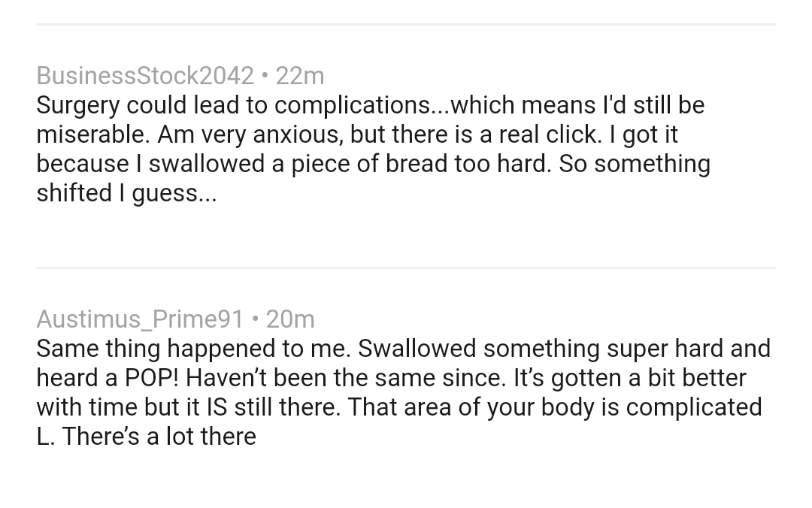Click the line "Same thing happened to me"
This screenshot has width=812, height=508.
(x=403, y=348)
